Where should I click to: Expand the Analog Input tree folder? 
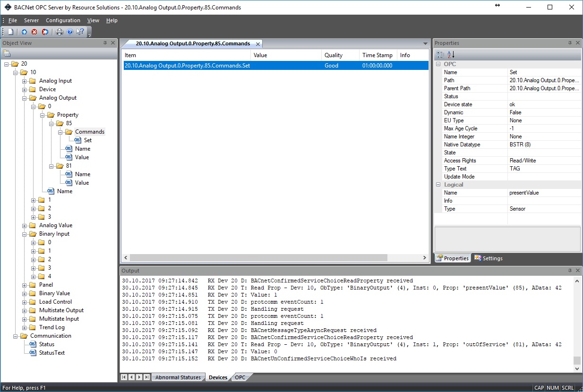click(x=25, y=81)
